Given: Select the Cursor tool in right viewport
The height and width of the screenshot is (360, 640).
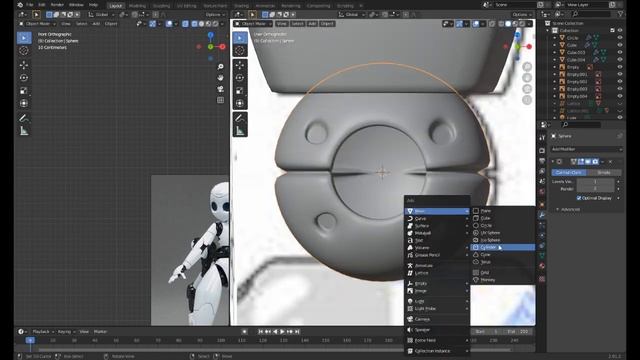Looking at the screenshot, I should [x=240, y=51].
